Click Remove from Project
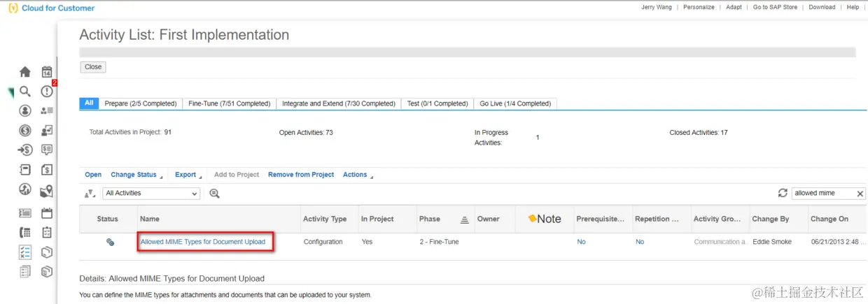868x304 pixels. click(x=301, y=175)
